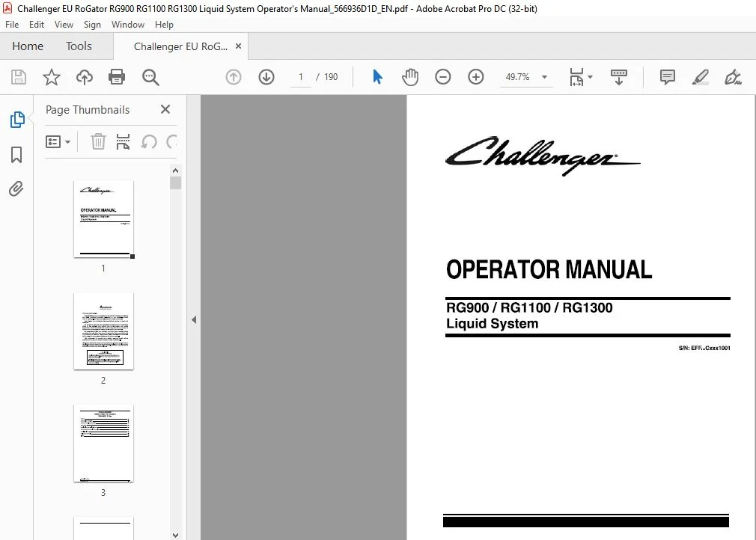Open the Sign document pen tool
This screenshot has height=540, width=756.
(733, 77)
